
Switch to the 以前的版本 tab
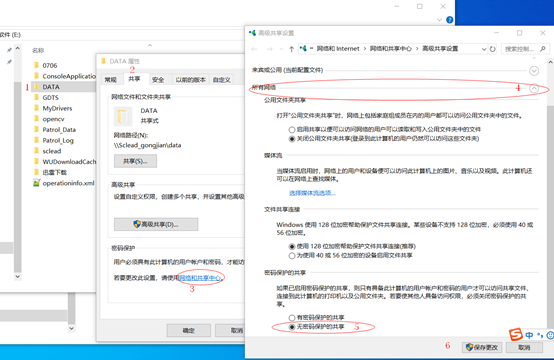(x=190, y=80)
